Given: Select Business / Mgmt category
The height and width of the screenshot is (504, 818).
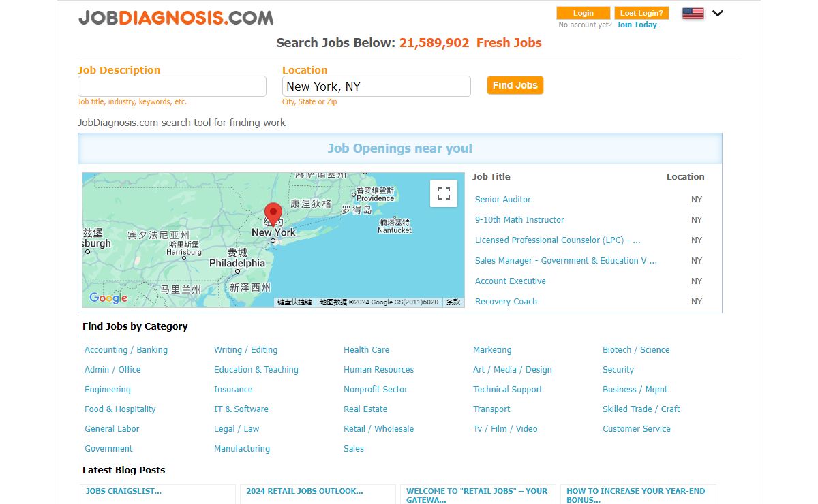Looking at the screenshot, I should pyautogui.click(x=635, y=390).
